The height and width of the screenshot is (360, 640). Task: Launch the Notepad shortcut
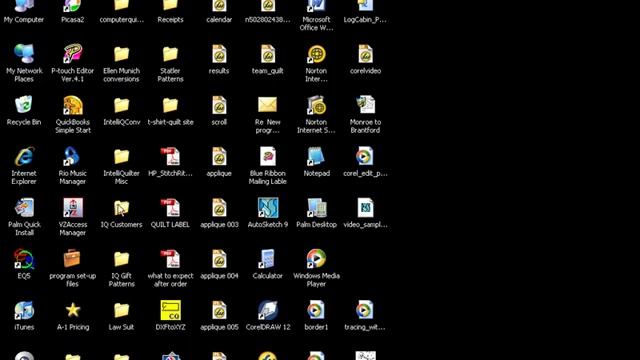316,156
